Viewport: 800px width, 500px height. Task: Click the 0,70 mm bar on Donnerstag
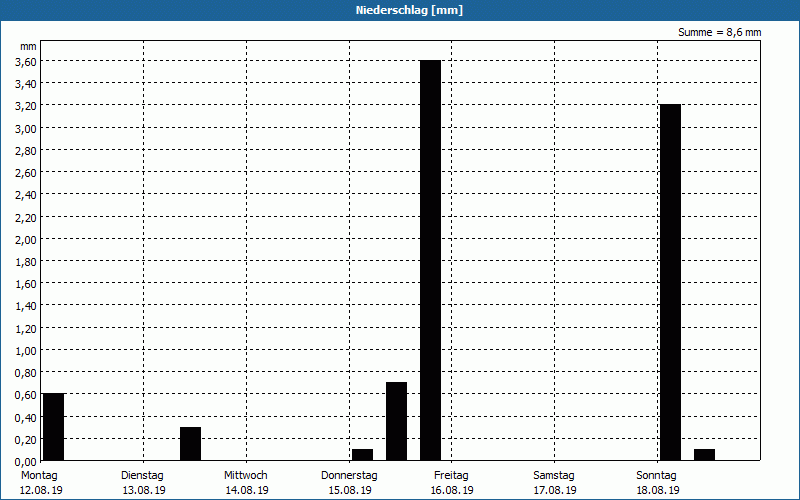pyautogui.click(x=396, y=421)
